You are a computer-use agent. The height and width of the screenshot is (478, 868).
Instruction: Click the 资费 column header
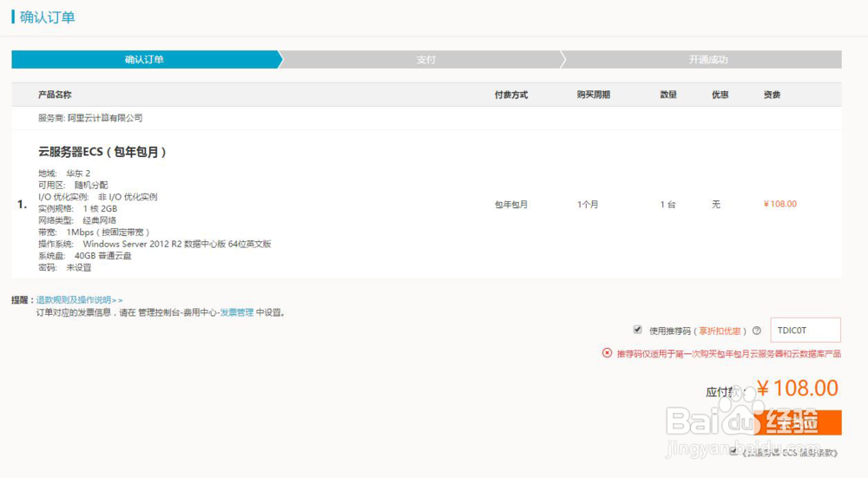point(772,95)
